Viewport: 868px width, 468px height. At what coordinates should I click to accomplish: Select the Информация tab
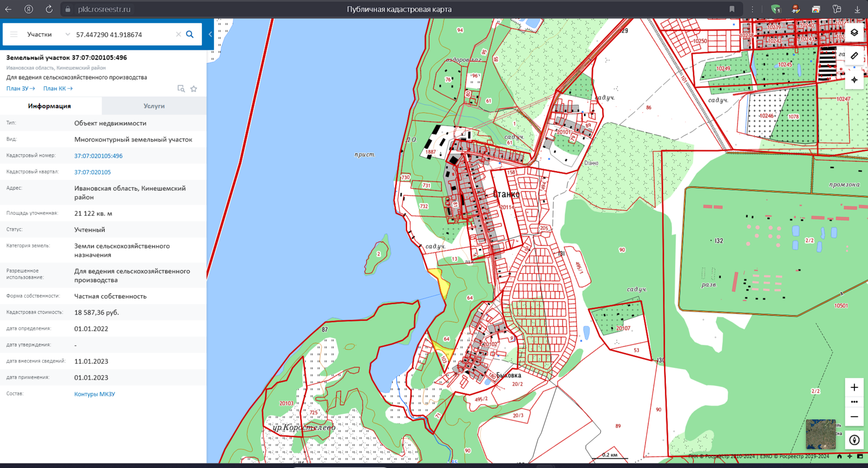pos(49,106)
